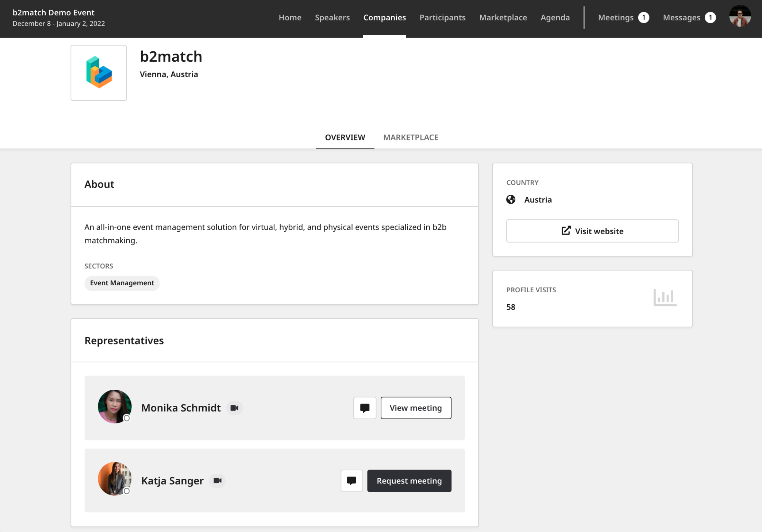Select the Event Management sector tag

(x=122, y=283)
